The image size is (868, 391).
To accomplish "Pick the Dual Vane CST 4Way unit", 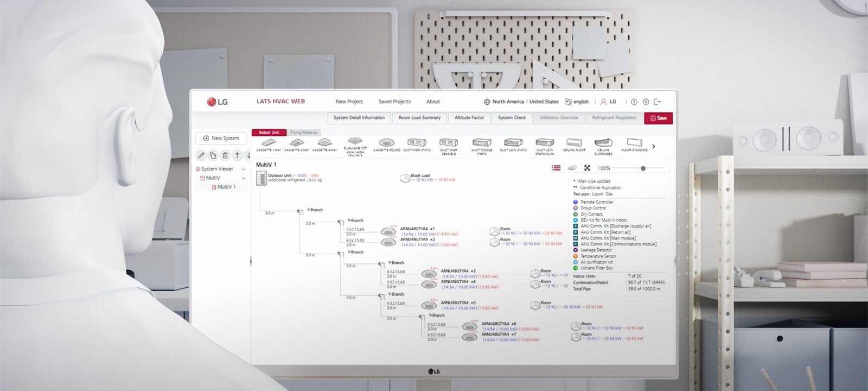I will click(355, 142).
